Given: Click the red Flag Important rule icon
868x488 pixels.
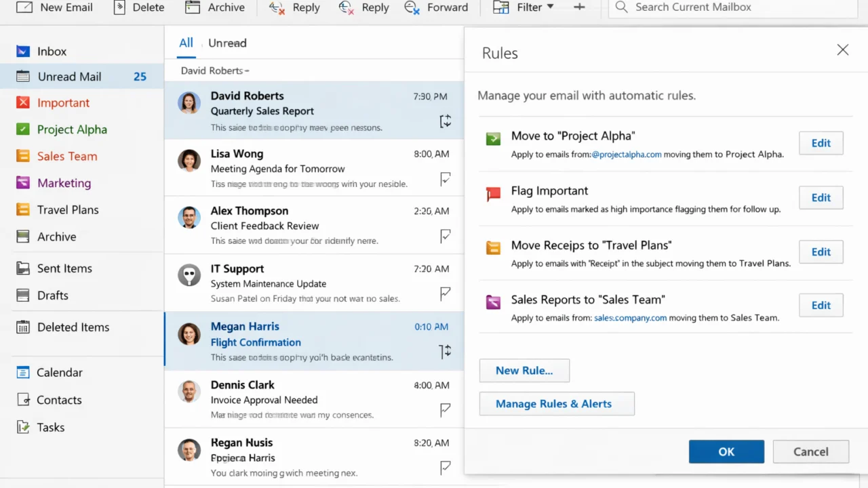Looking at the screenshot, I should (493, 195).
